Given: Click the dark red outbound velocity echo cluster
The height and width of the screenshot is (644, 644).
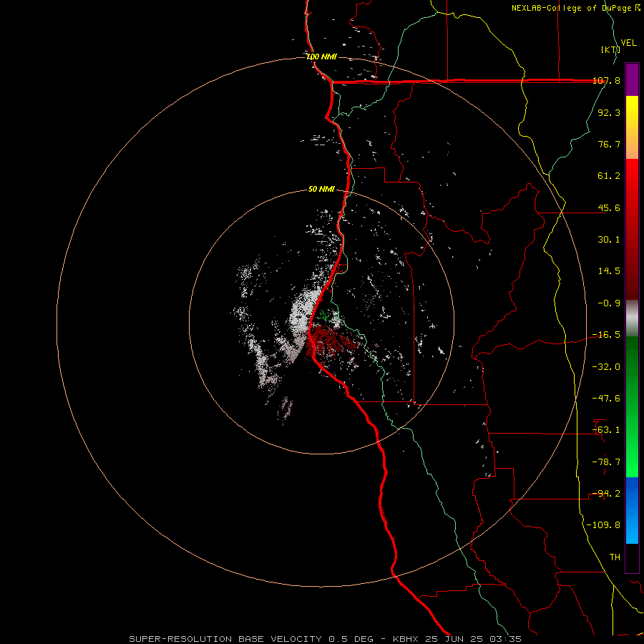Looking at the screenshot, I should [x=331, y=341].
